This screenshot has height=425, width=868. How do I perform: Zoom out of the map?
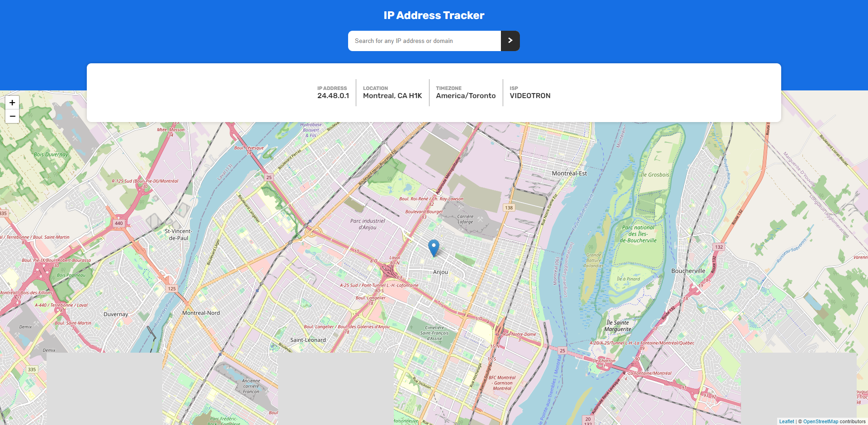click(12, 116)
